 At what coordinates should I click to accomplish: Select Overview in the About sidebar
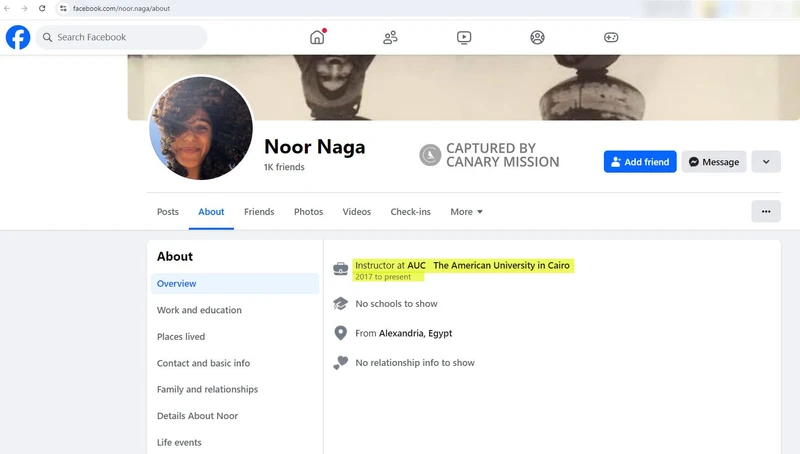pyautogui.click(x=235, y=284)
